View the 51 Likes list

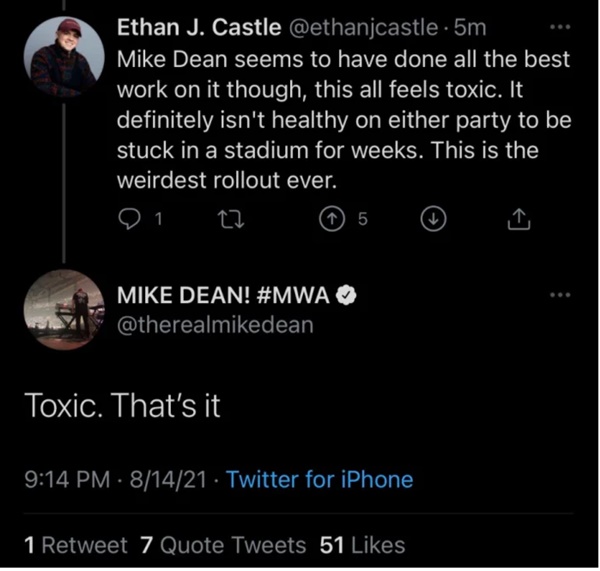tap(362, 545)
